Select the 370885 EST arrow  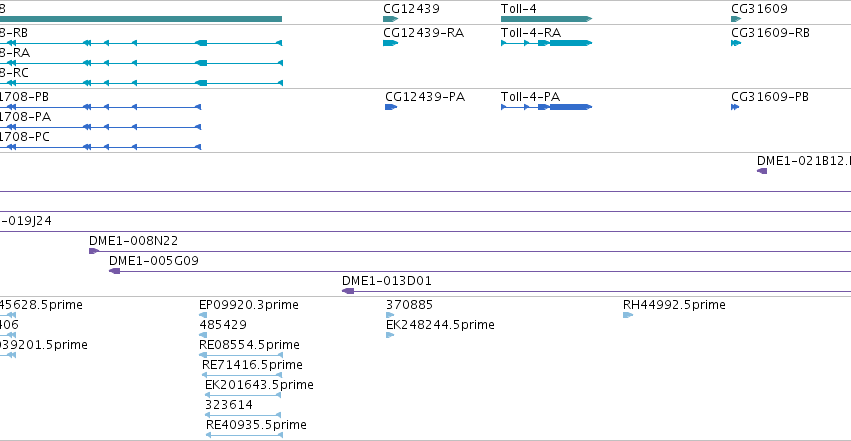(x=390, y=315)
